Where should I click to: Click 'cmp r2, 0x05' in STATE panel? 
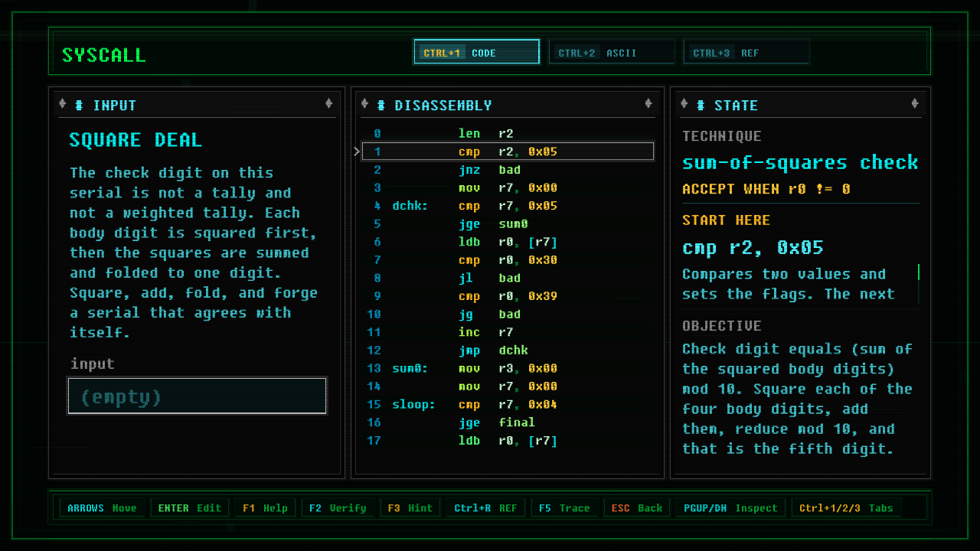(x=753, y=247)
